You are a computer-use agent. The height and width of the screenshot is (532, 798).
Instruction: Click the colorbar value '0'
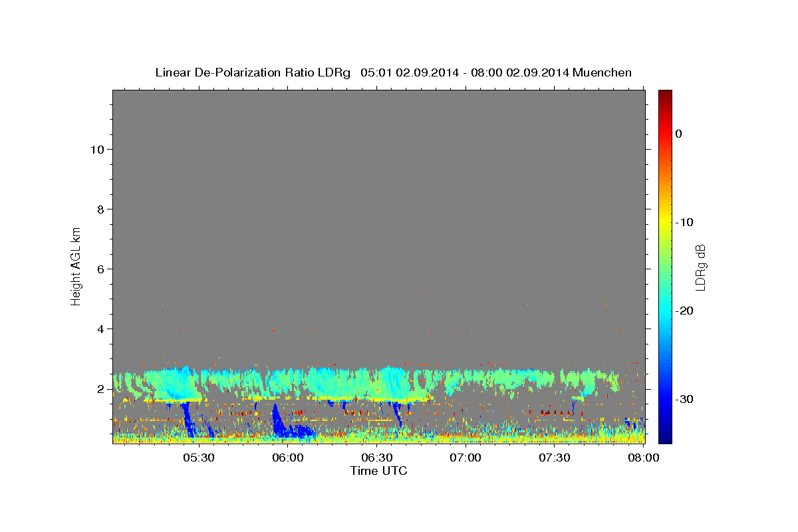pos(678,134)
